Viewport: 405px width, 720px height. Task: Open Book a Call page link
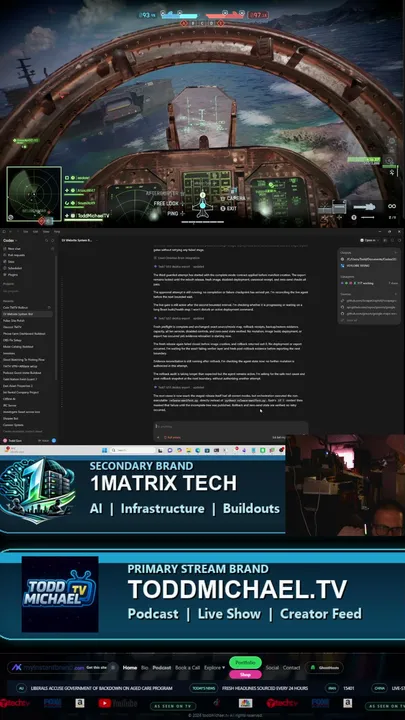pos(188,668)
